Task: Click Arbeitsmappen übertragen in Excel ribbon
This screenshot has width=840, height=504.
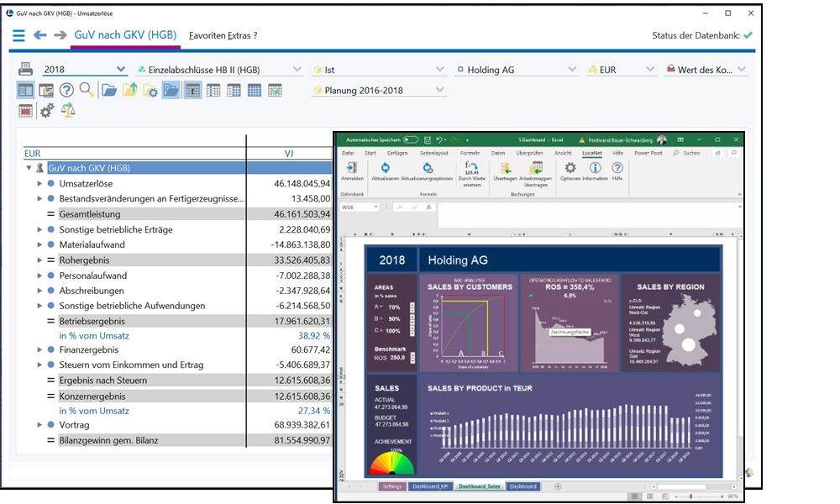Action: (535, 174)
